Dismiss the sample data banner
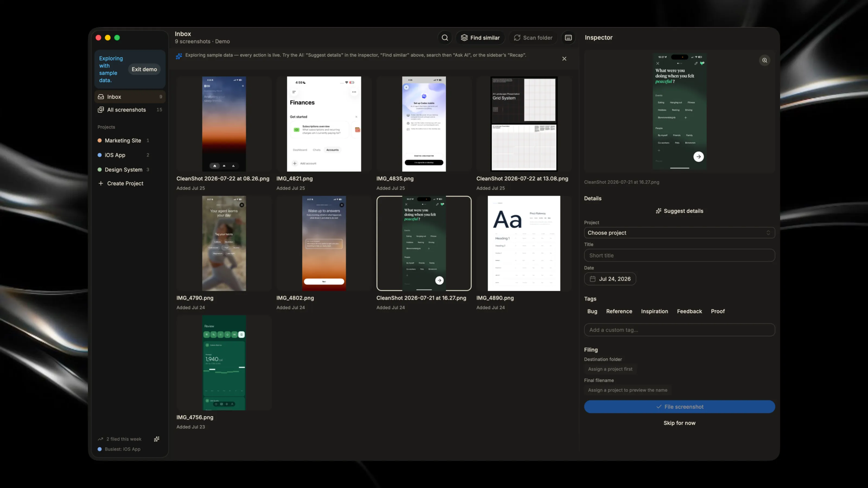868x488 pixels. [x=564, y=59]
